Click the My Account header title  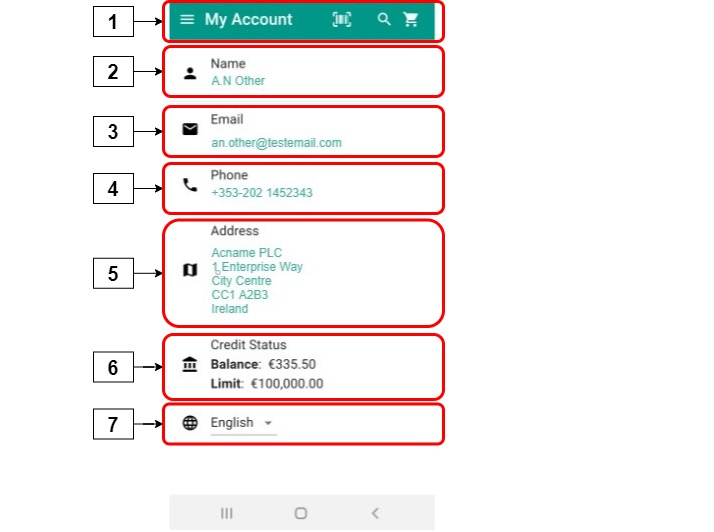pos(249,20)
